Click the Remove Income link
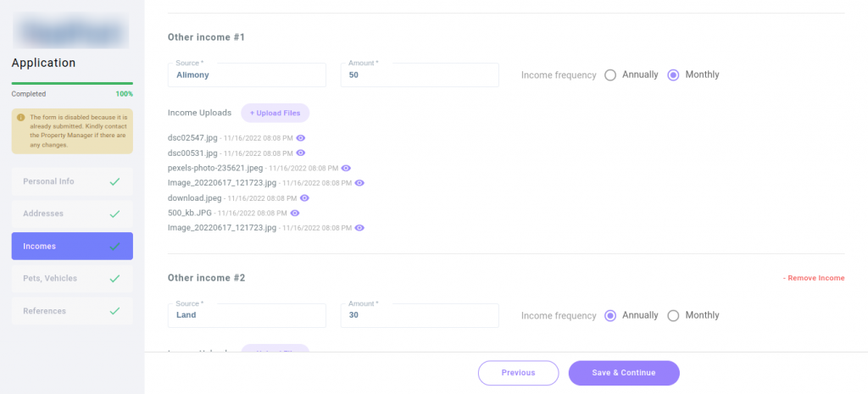868x394 pixels. point(813,278)
